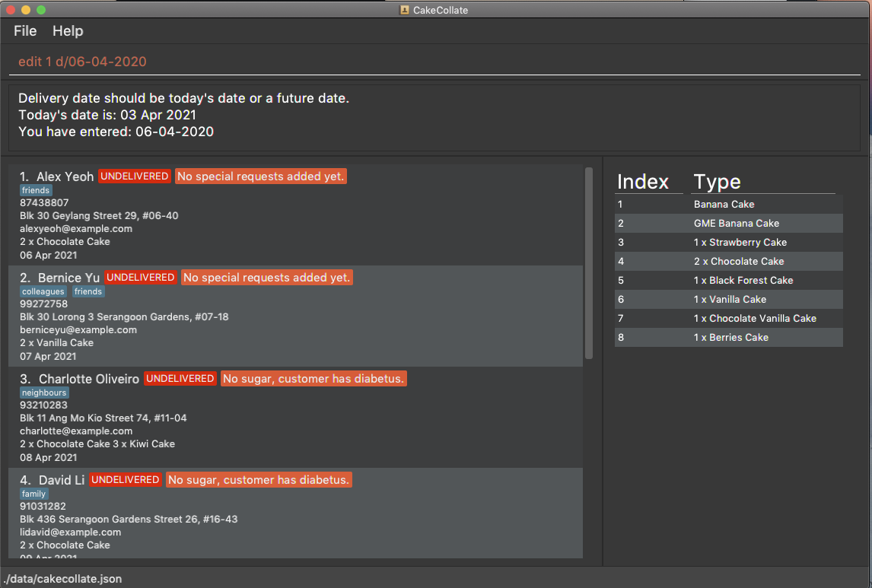872x588 pixels.
Task: Select the 1 x Chocolate Vanilla Cake row
Action: [x=728, y=318]
